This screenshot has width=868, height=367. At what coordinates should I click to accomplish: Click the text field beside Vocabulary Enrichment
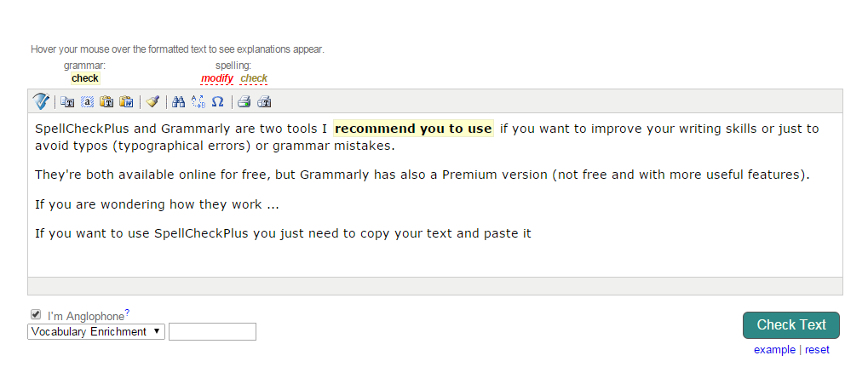212,331
